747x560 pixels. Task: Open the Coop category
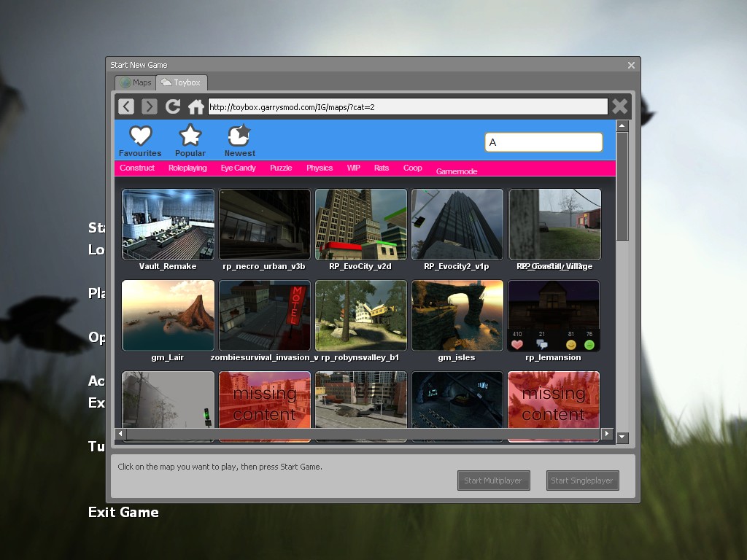(x=413, y=168)
